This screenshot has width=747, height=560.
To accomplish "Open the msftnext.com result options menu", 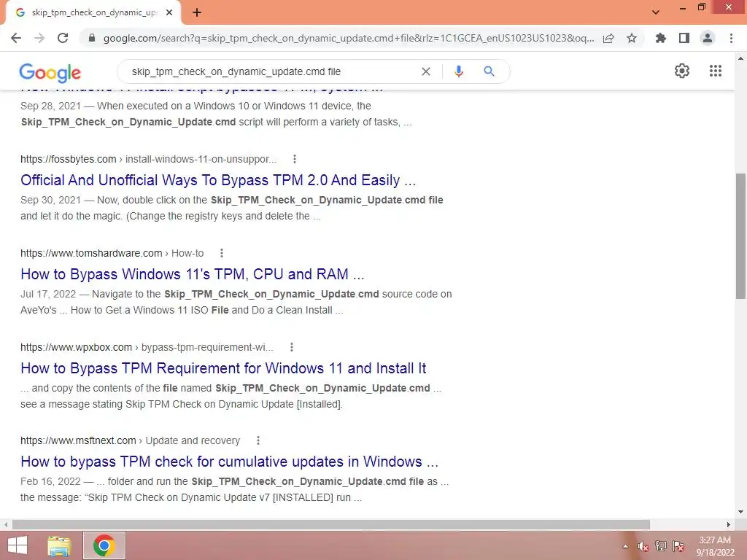I will (x=258, y=440).
